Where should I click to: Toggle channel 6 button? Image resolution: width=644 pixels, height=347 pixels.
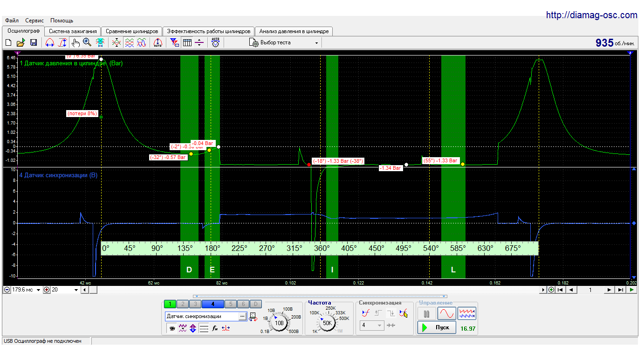click(243, 304)
